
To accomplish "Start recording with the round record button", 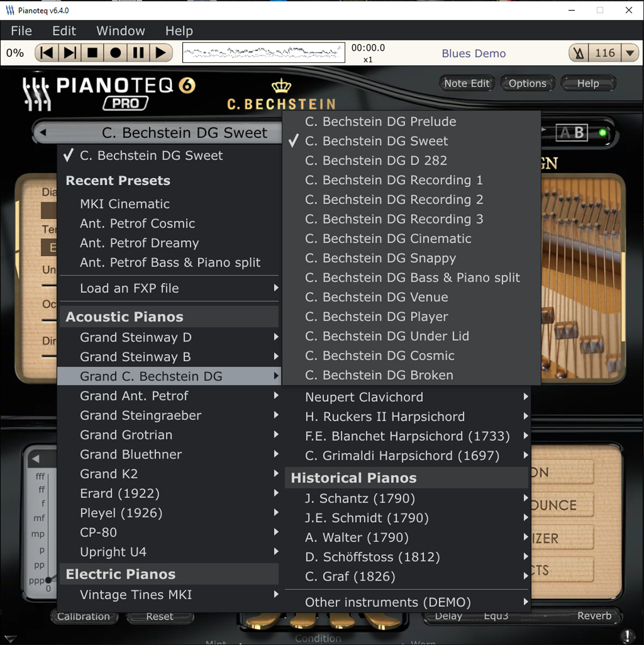I will 115,53.
